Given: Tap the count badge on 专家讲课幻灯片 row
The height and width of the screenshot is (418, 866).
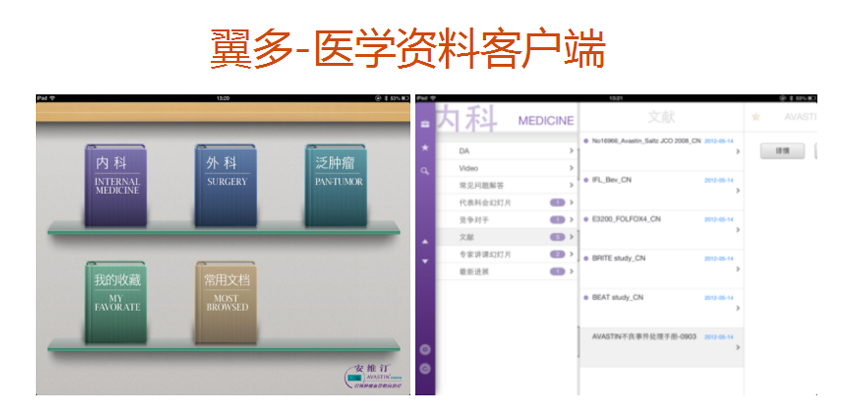Looking at the screenshot, I should click(557, 255).
